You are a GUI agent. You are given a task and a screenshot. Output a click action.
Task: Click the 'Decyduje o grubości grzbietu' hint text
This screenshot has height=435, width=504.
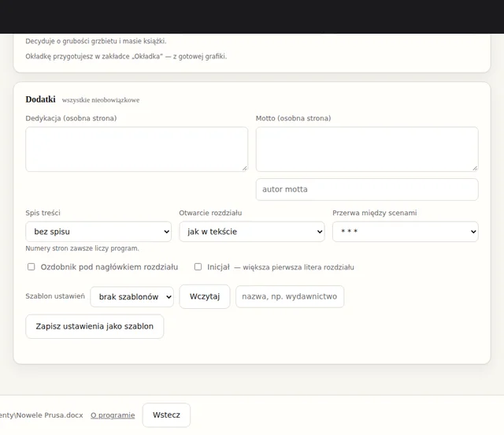(x=96, y=41)
